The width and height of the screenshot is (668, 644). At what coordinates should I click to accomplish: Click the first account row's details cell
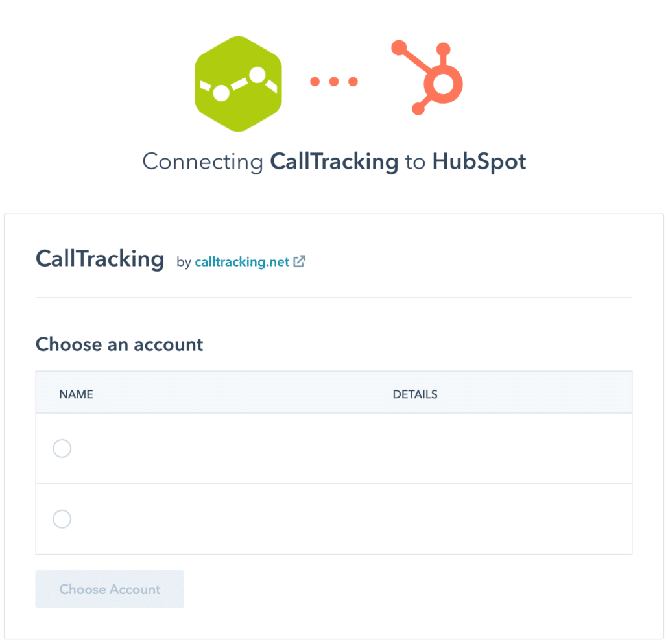512,449
